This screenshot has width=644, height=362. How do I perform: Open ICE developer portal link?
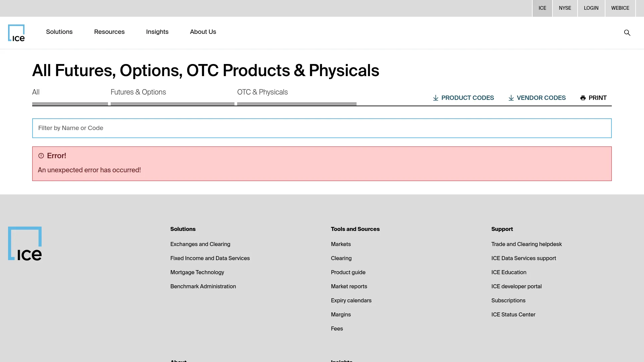click(x=517, y=287)
